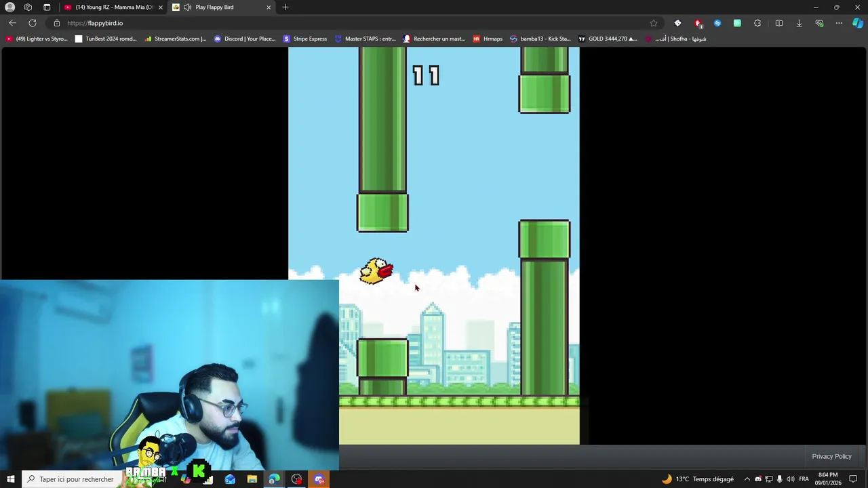View site information lock icon
Image resolution: width=868 pixels, height=488 pixels.
click(x=57, y=23)
